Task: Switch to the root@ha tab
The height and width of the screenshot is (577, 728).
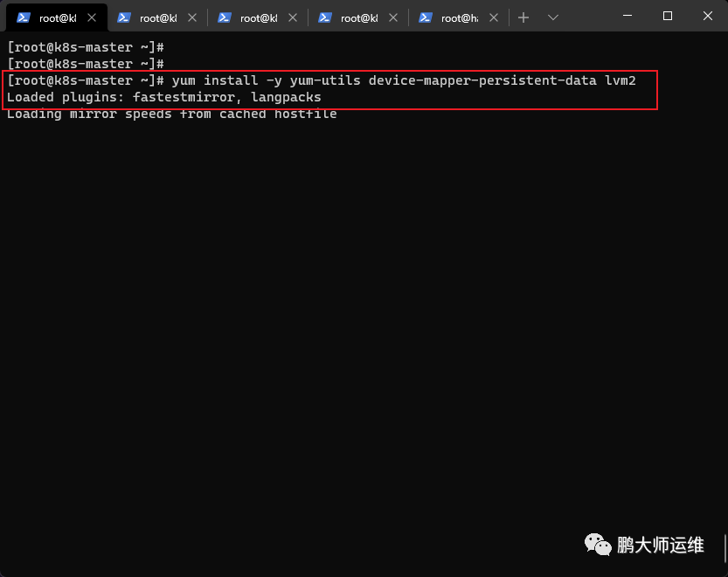Action: click(459, 17)
